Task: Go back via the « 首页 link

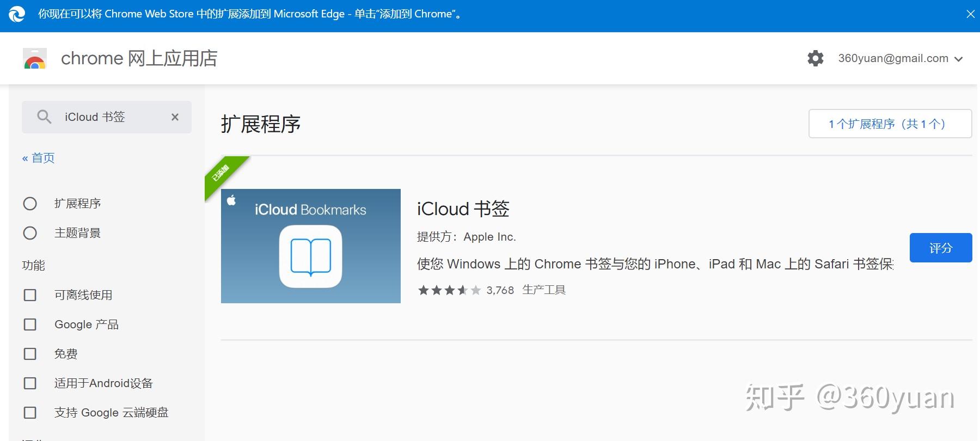Action: tap(38, 158)
